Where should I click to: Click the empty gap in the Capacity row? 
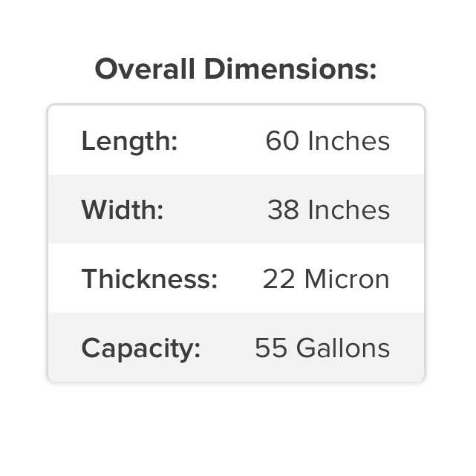pyautogui.click(x=227, y=348)
